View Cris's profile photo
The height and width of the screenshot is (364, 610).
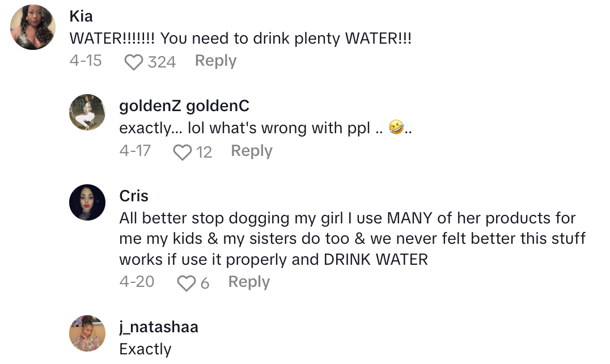(87, 202)
